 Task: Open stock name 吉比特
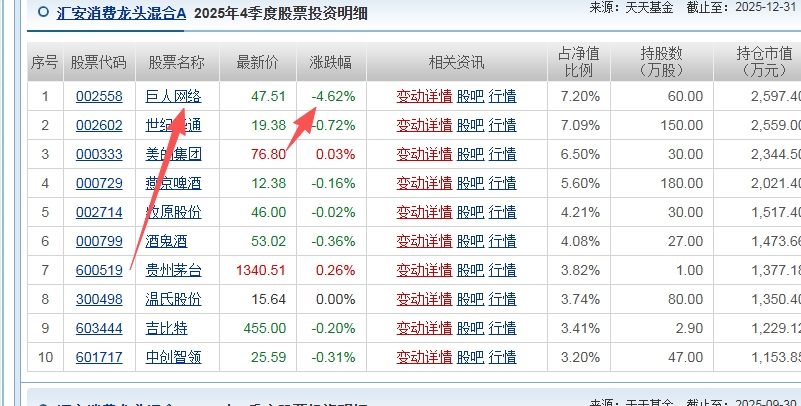click(x=167, y=328)
